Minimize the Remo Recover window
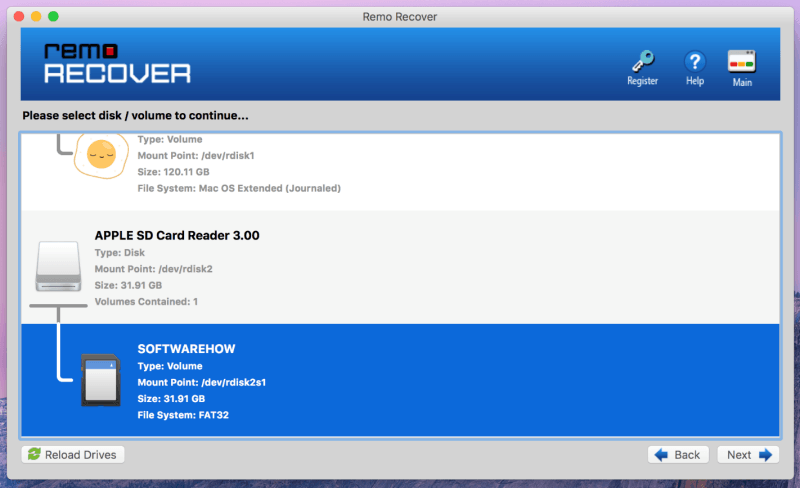 pyautogui.click(x=36, y=16)
